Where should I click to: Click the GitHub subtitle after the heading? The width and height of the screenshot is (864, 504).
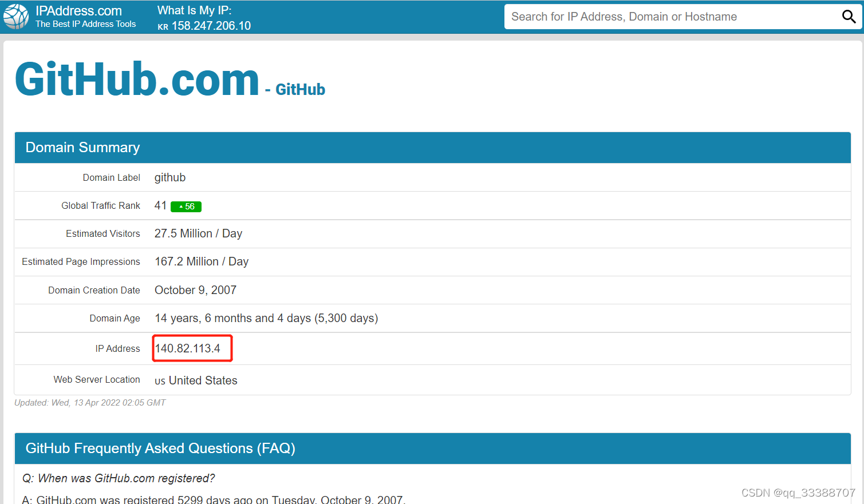pyautogui.click(x=300, y=89)
